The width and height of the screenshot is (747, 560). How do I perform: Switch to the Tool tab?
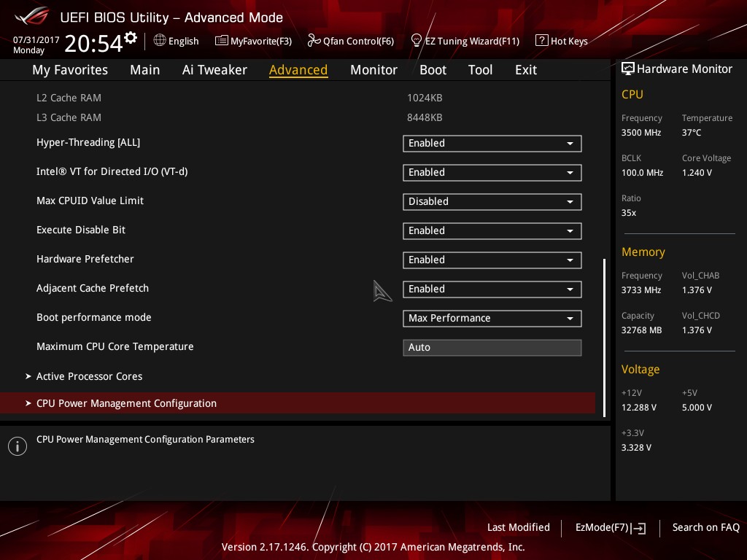(x=480, y=70)
